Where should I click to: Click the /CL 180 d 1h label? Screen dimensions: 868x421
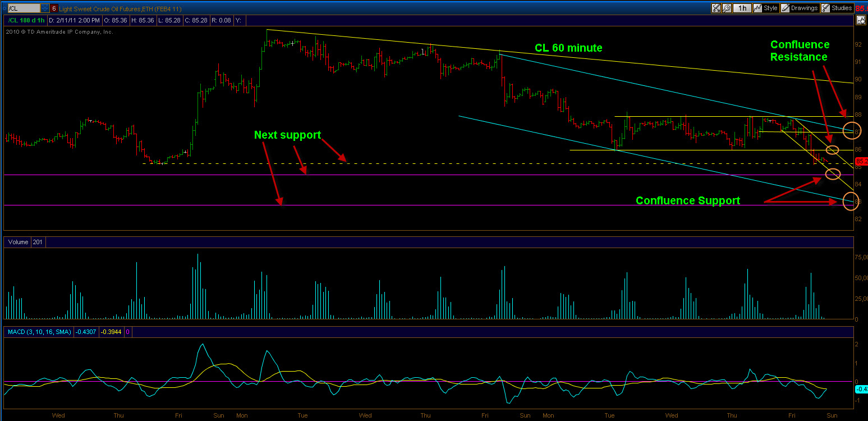[x=26, y=20]
